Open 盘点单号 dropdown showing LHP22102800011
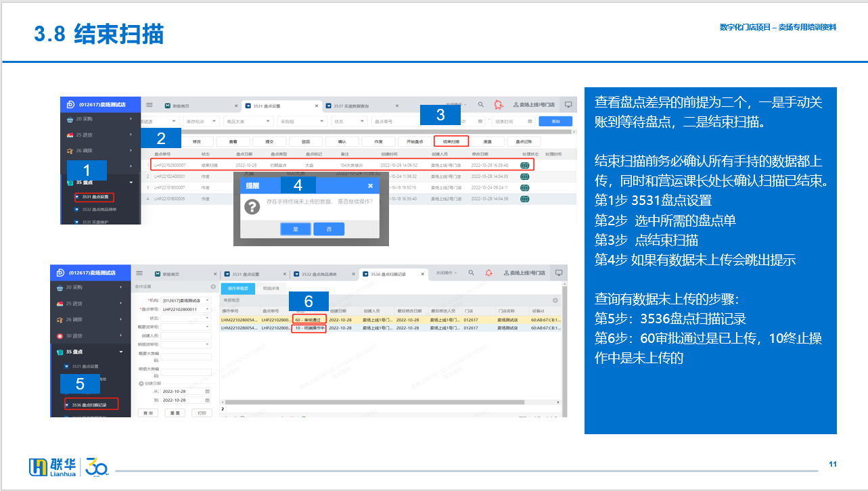 pyautogui.click(x=186, y=308)
